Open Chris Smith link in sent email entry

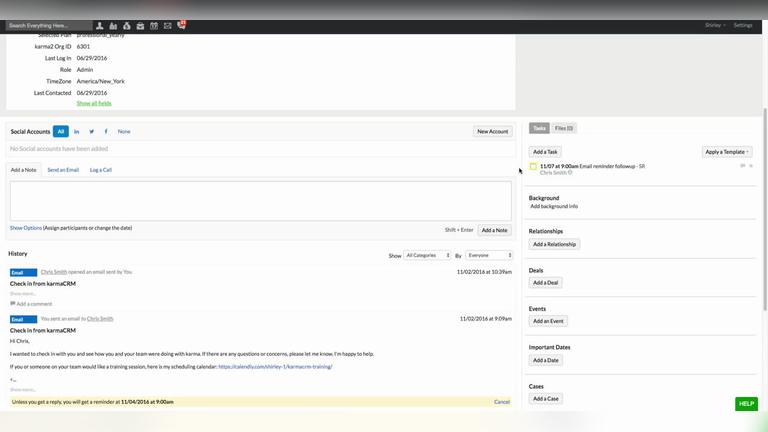click(x=100, y=319)
